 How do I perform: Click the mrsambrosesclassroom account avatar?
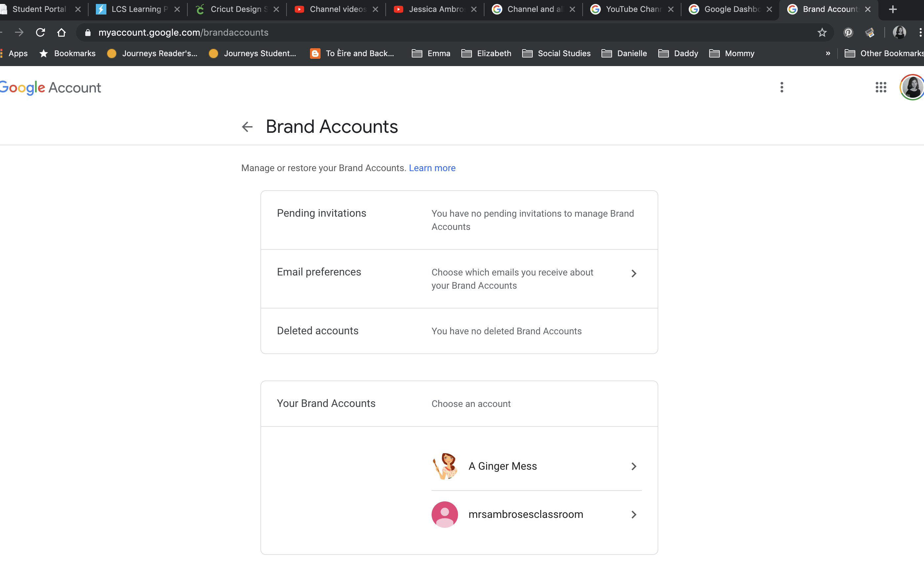pos(445,514)
